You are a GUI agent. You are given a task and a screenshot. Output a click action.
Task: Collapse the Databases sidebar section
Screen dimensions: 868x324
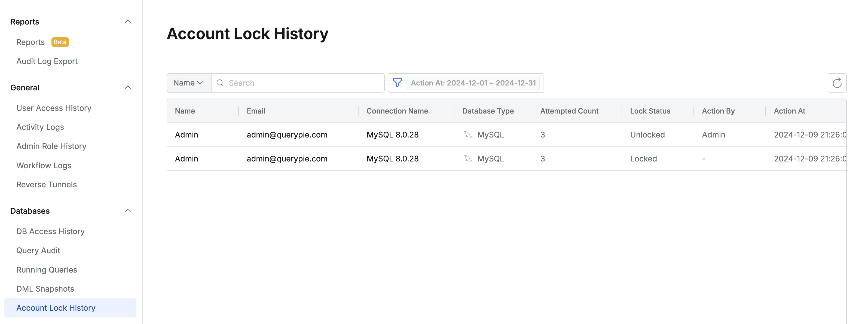(x=128, y=211)
